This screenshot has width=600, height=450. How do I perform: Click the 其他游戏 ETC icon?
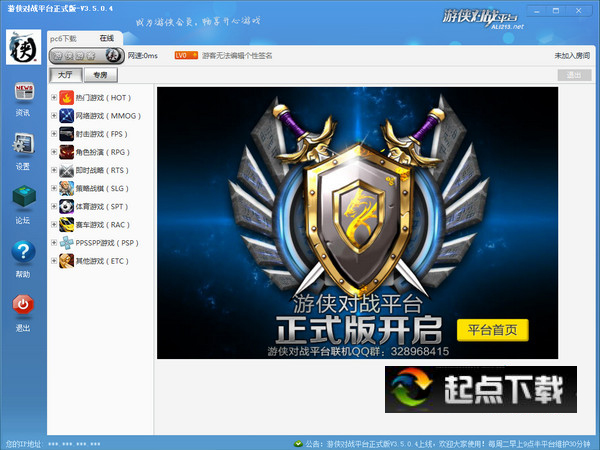pos(67,261)
